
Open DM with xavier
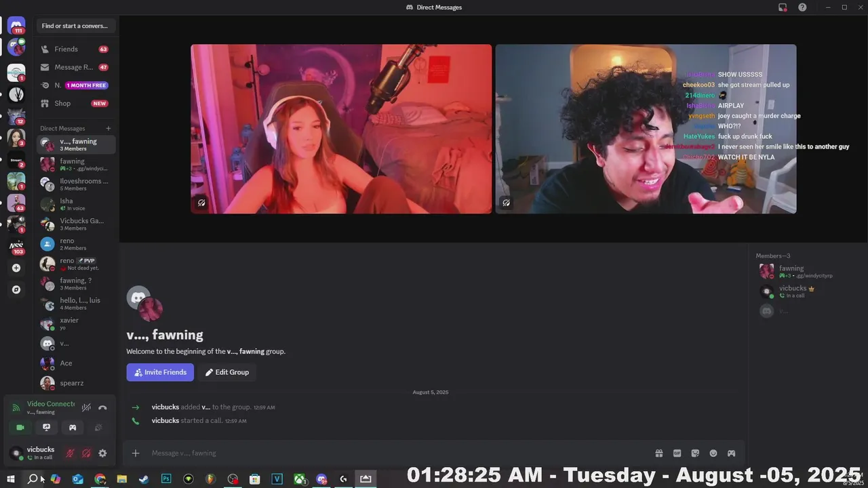coord(76,323)
